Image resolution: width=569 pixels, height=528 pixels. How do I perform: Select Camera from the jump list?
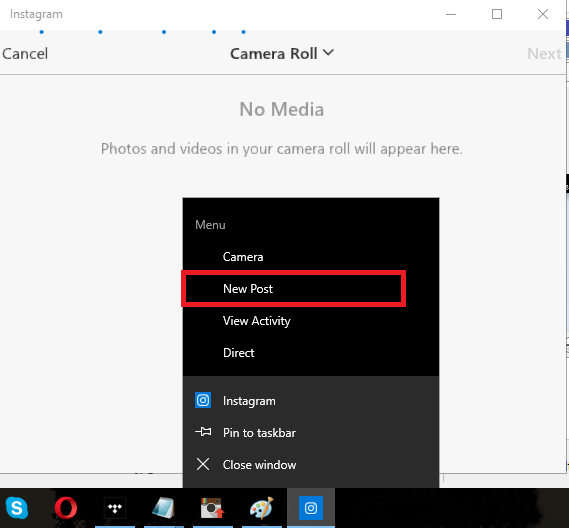[x=311, y=257]
